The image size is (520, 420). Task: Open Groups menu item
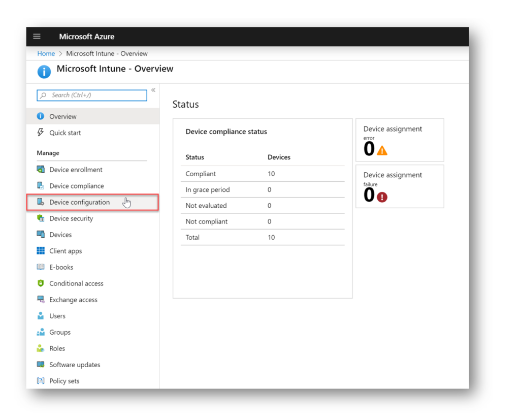93,332
